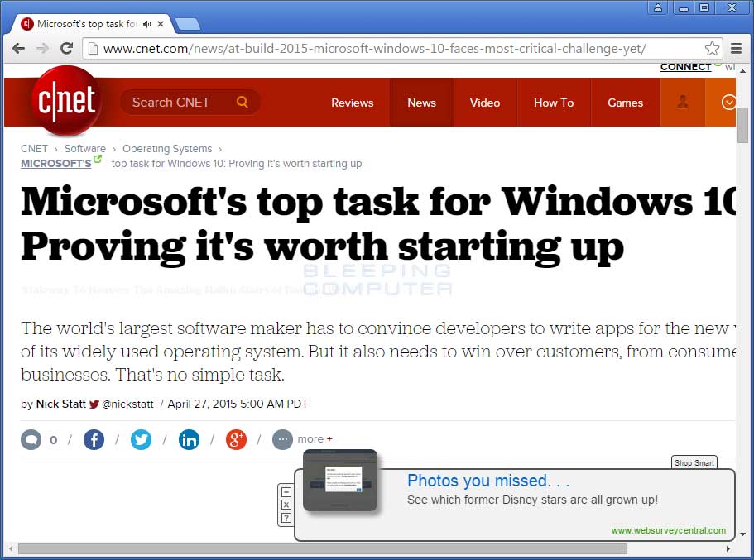
Task: Open the Chrome hamburger menu
Action: click(736, 48)
